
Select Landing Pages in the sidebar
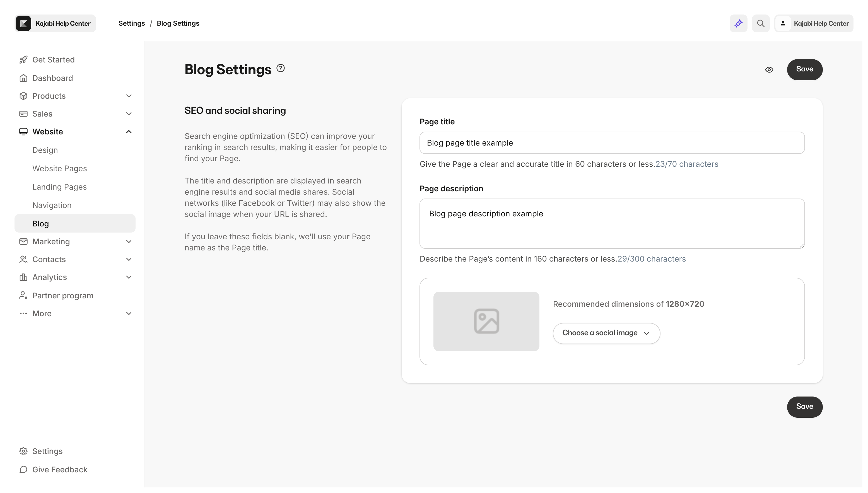pyautogui.click(x=60, y=187)
